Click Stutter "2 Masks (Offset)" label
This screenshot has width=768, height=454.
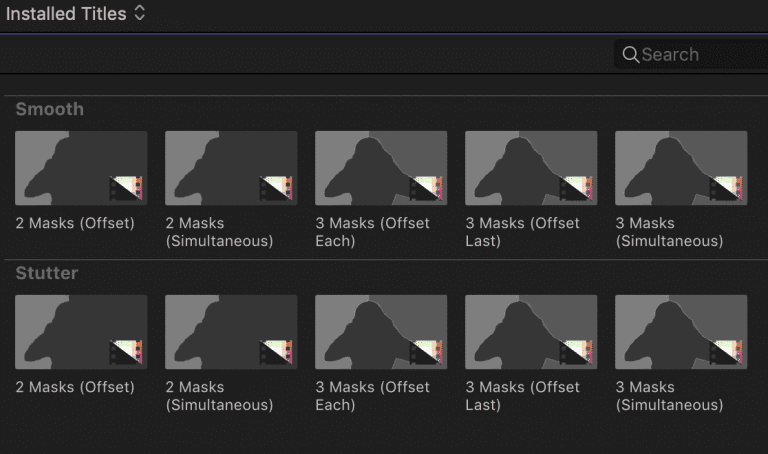(75, 387)
